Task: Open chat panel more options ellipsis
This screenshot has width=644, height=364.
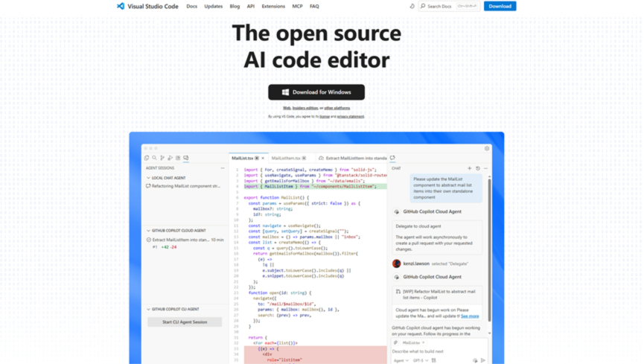Action: click(486, 168)
